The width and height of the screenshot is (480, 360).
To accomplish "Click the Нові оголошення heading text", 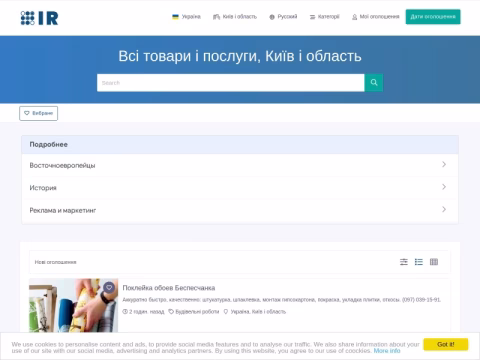I will point(55,262).
